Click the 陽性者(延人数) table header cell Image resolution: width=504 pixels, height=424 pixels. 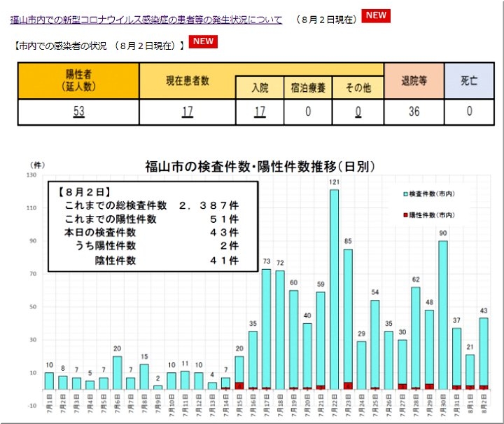point(78,81)
